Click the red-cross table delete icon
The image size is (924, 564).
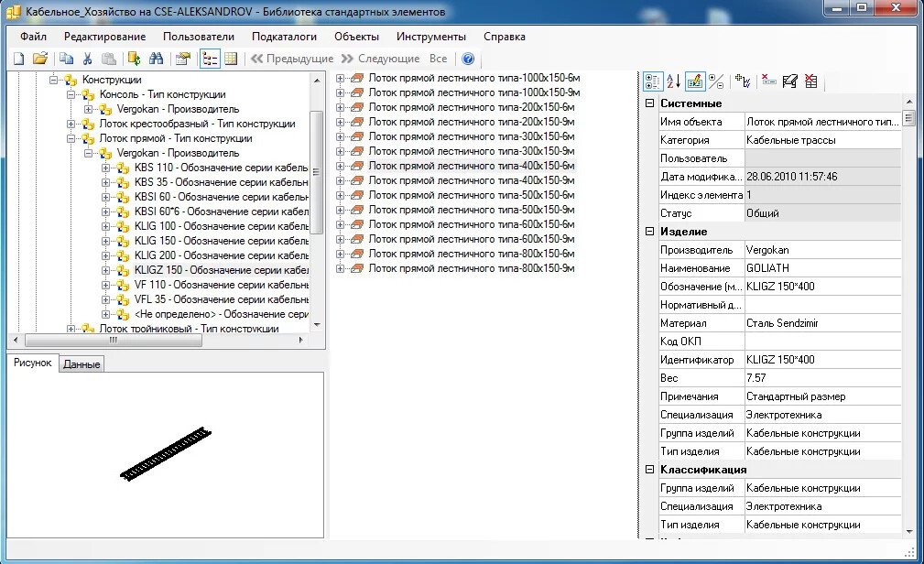tap(811, 81)
